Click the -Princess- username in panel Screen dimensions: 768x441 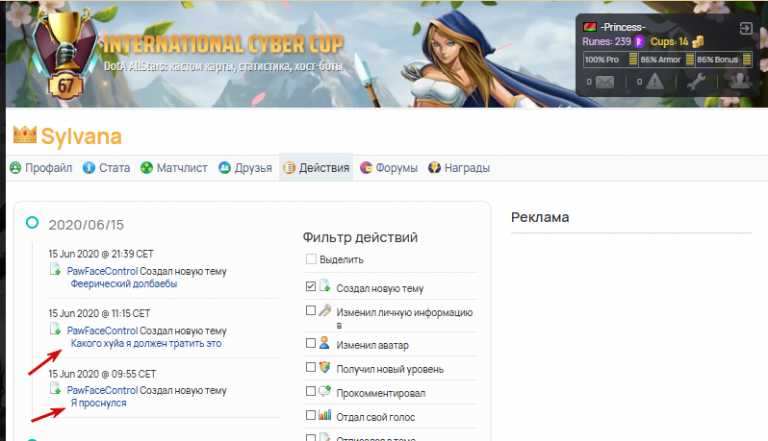[x=623, y=27]
